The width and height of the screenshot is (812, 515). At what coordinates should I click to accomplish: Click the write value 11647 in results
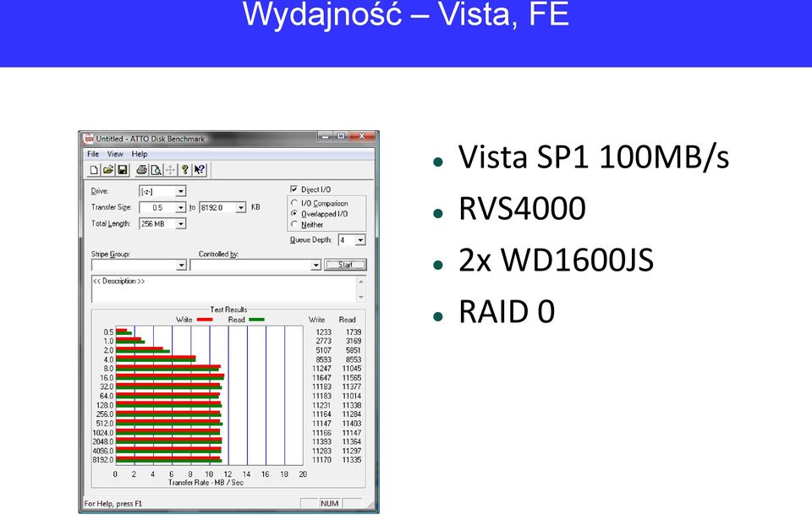321,378
